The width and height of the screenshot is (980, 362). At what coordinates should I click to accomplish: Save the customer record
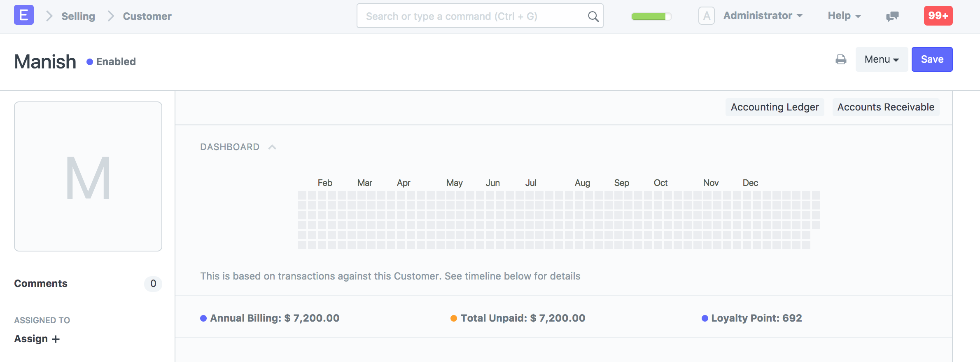pyautogui.click(x=932, y=59)
